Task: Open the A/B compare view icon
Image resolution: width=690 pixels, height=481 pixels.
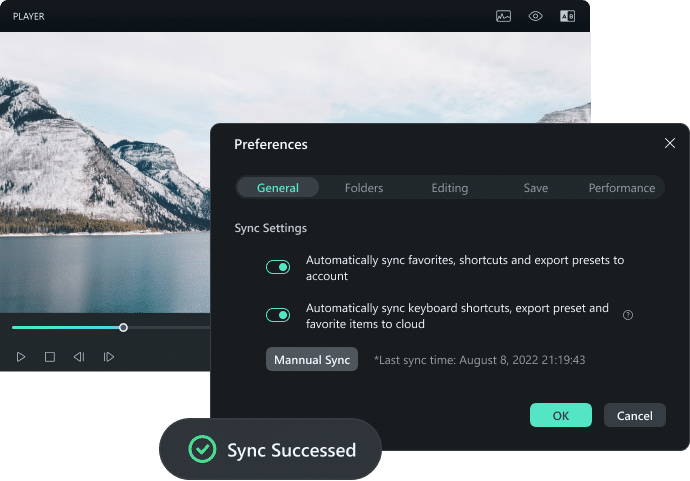Action: tap(567, 16)
